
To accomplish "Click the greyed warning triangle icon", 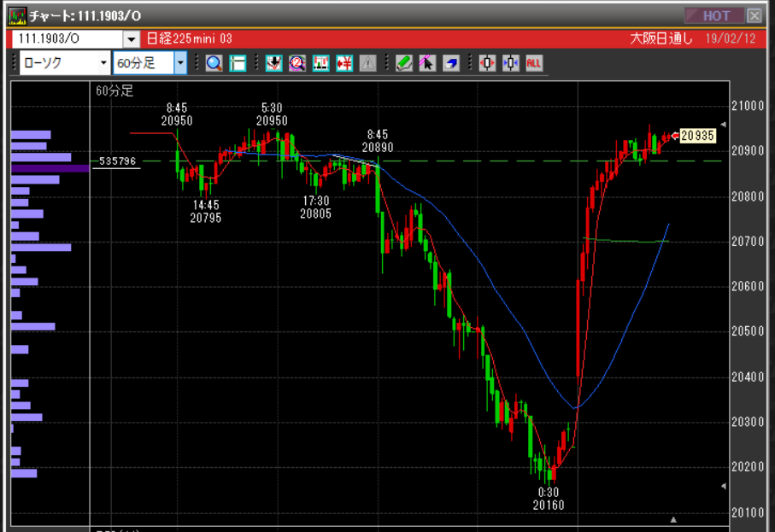I will pos(367,63).
